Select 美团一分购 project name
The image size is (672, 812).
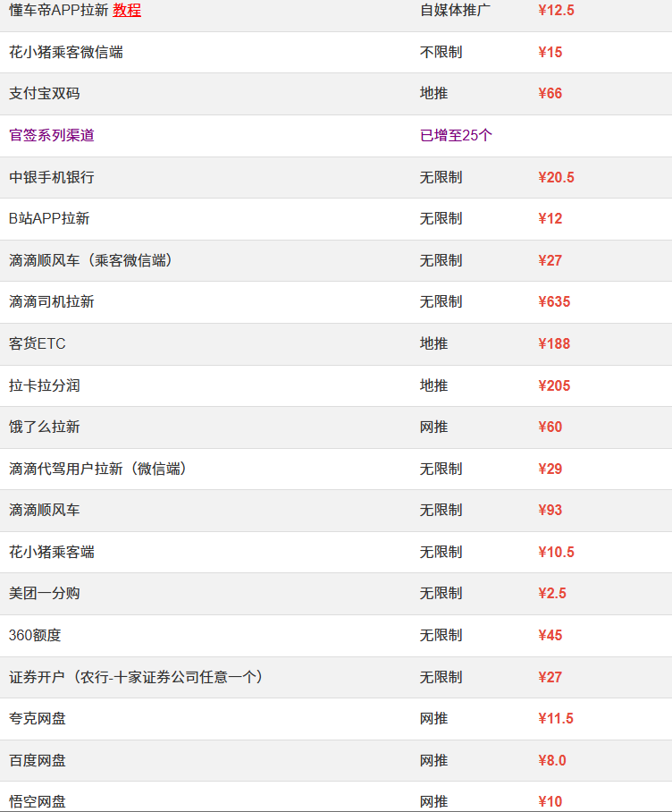click(x=45, y=594)
